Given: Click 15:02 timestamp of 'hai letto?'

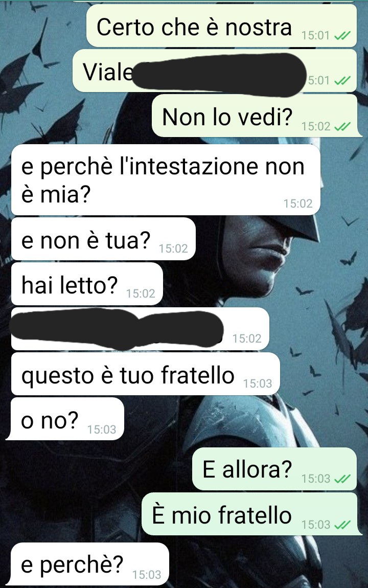Looking at the screenshot, I should (x=141, y=293).
